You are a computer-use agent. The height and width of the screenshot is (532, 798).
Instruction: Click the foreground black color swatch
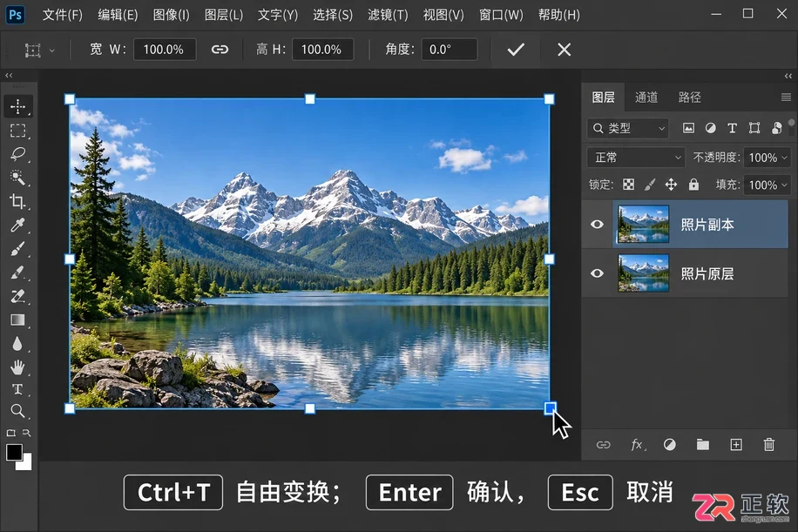14,452
